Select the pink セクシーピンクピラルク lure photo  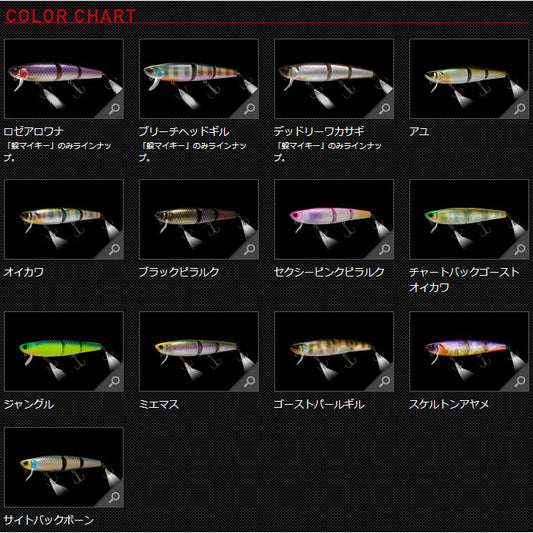(334, 220)
